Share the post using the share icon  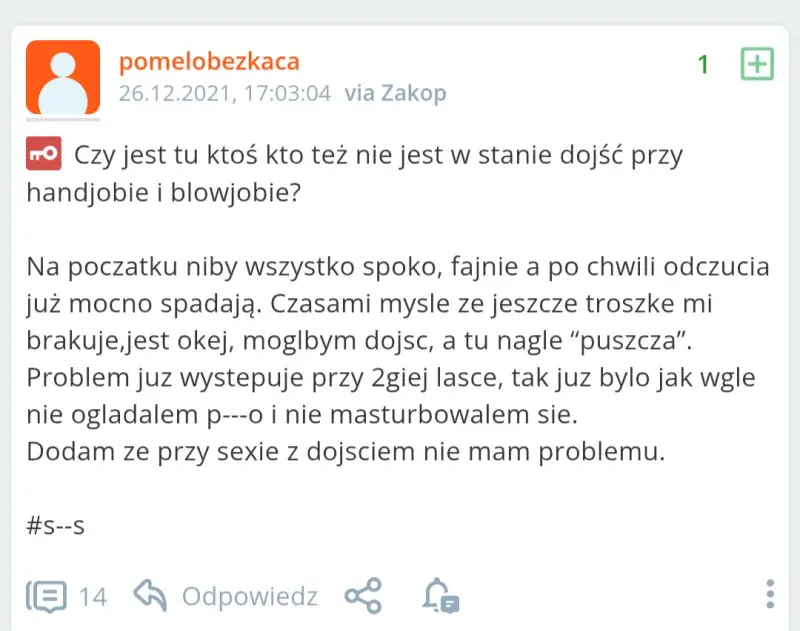pyautogui.click(x=362, y=596)
